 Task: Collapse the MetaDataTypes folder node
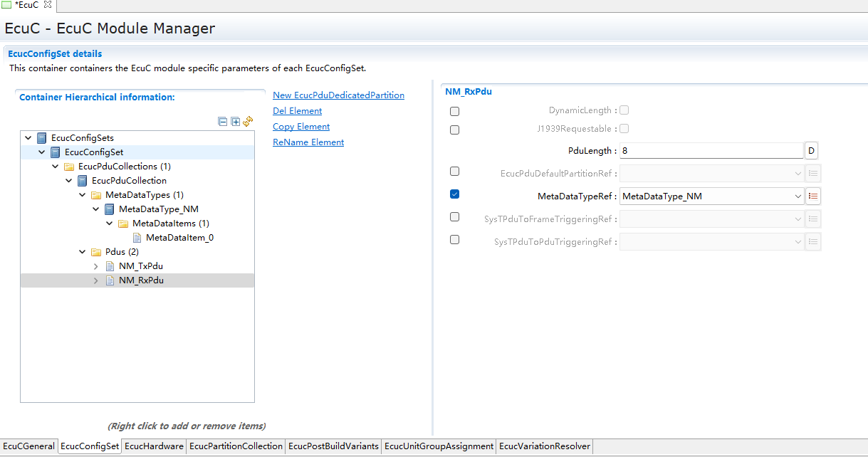pos(83,195)
